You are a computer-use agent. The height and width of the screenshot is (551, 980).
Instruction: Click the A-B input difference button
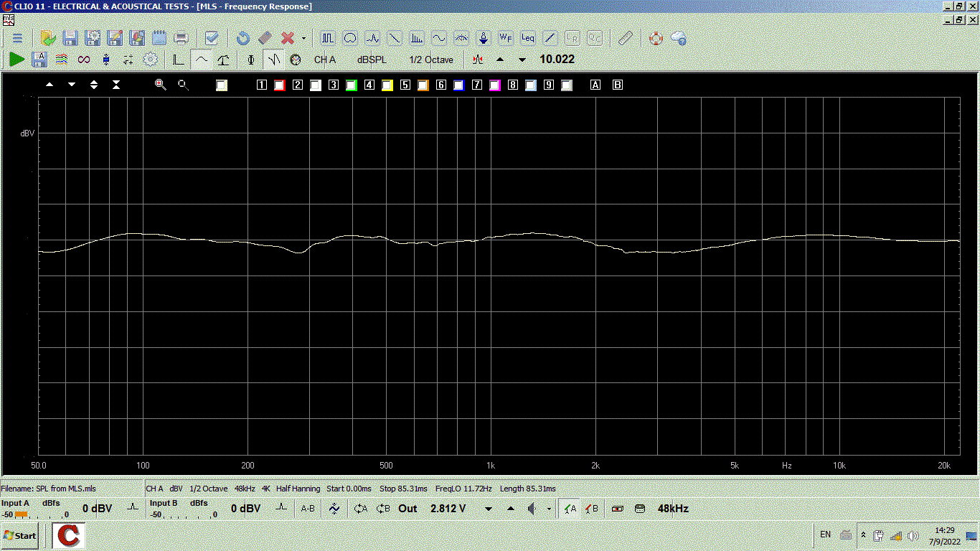308,509
